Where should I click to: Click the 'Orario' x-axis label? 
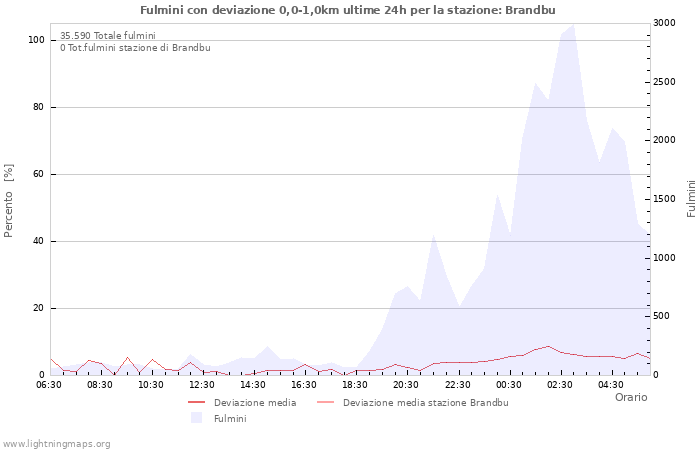click(x=630, y=397)
